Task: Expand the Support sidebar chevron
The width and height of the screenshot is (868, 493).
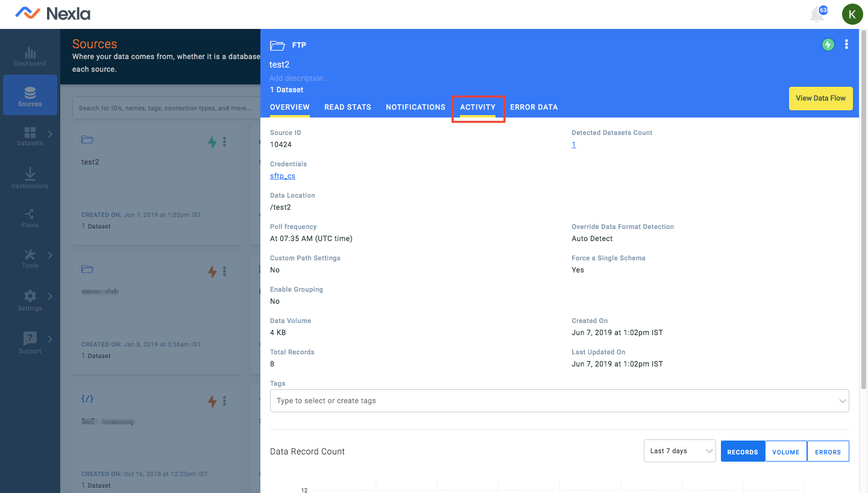Action: coord(50,339)
